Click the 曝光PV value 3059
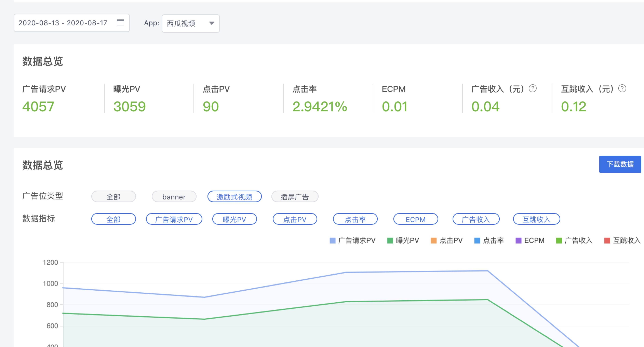Viewport: 644px width, 347px height. 130,107
